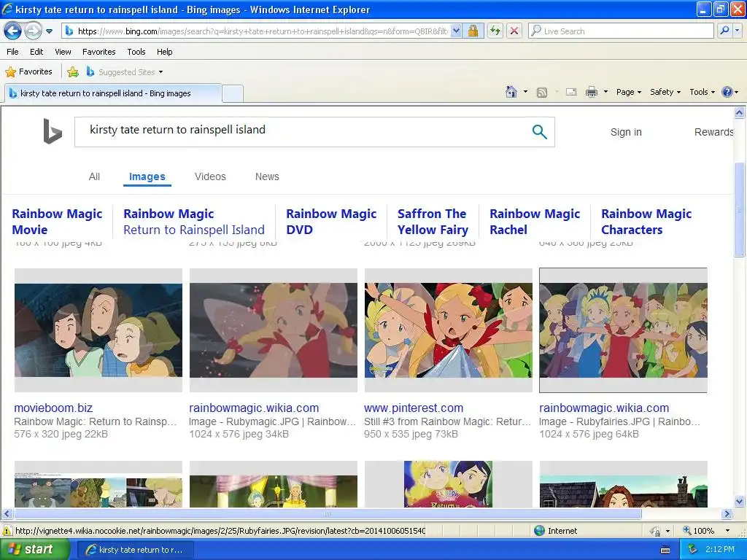
Task: Open the Help menu
Action: [x=164, y=52]
